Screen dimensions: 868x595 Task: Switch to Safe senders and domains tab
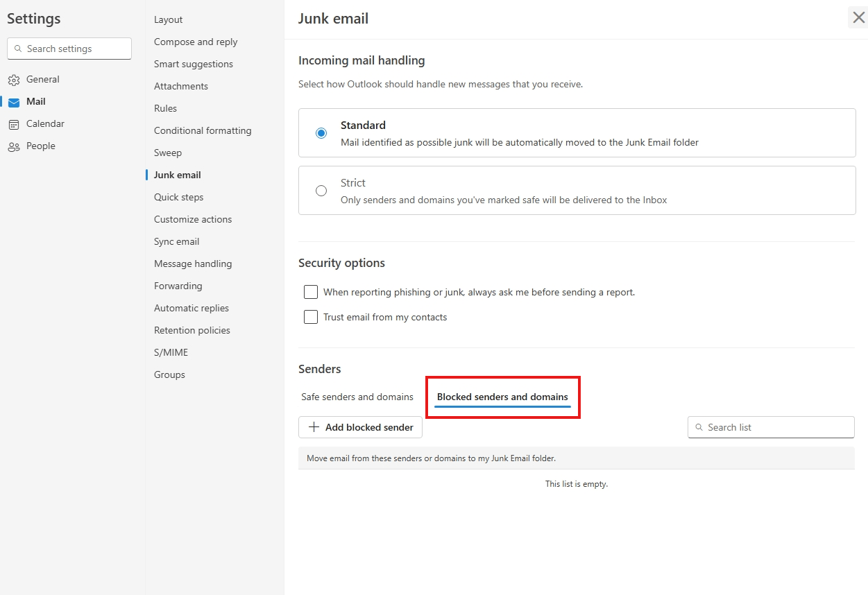pyautogui.click(x=357, y=397)
